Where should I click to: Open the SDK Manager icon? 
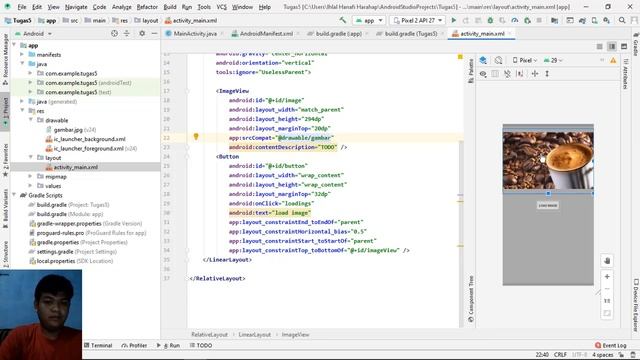pos(607,20)
